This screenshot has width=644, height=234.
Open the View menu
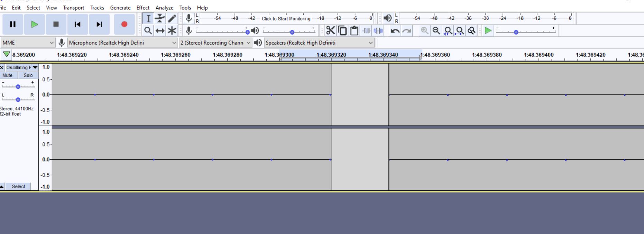tap(52, 8)
